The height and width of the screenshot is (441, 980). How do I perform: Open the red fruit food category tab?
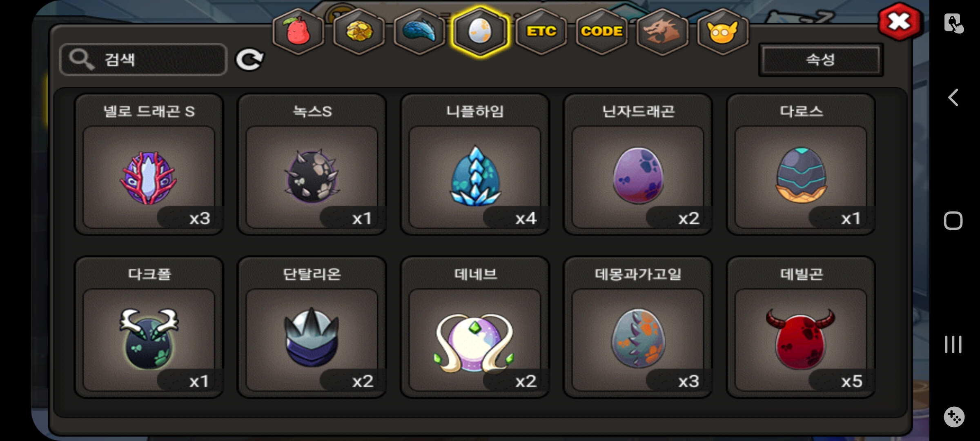(x=298, y=31)
